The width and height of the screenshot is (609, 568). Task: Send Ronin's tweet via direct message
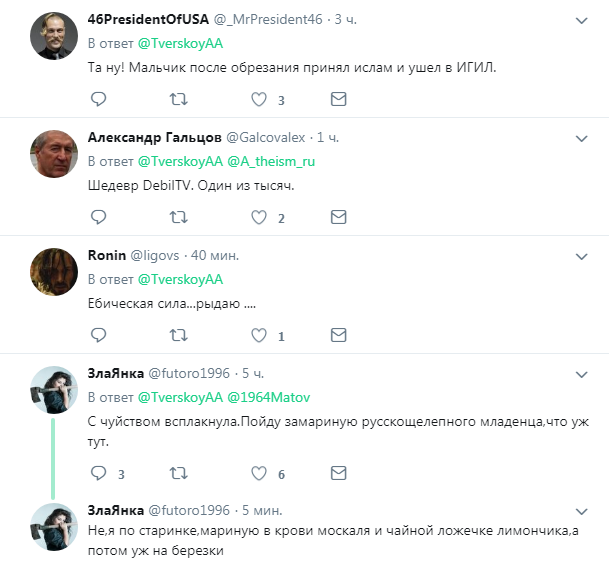338,335
